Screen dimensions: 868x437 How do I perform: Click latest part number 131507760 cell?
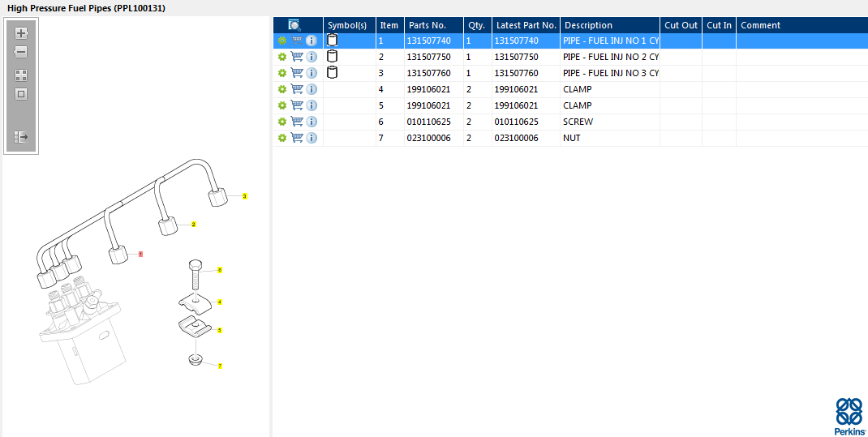click(516, 73)
